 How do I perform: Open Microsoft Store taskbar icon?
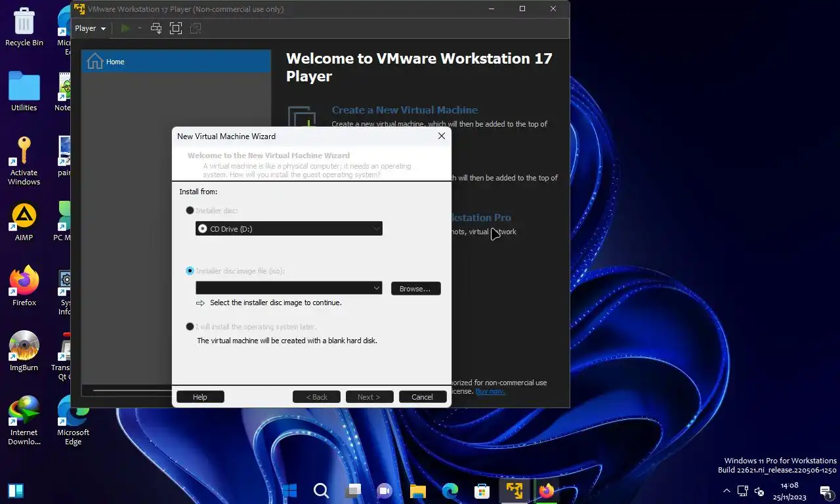(482, 490)
